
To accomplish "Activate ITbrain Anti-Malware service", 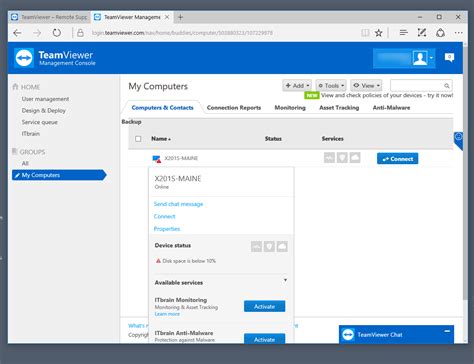I will pos(264,339).
